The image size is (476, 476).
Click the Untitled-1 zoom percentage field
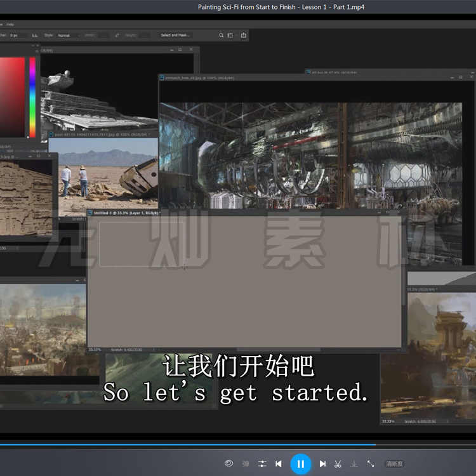[95, 350]
